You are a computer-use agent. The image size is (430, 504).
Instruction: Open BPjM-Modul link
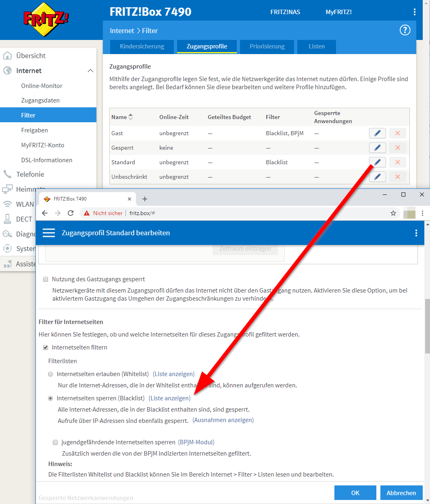pos(196,442)
